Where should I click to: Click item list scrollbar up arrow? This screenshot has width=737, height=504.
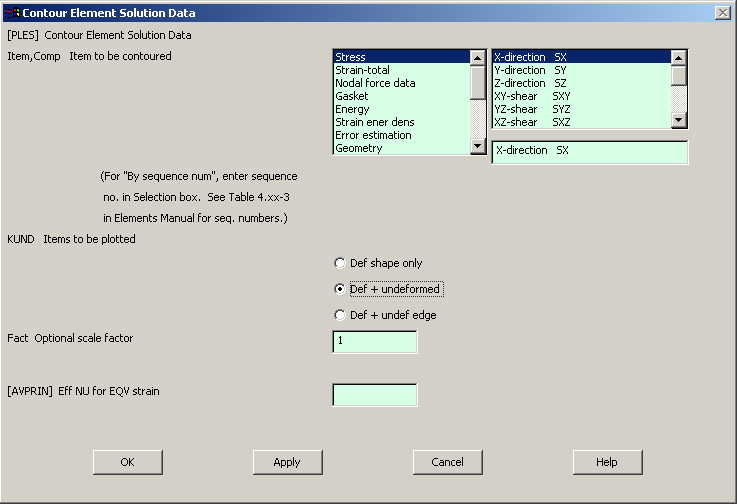[x=478, y=58]
